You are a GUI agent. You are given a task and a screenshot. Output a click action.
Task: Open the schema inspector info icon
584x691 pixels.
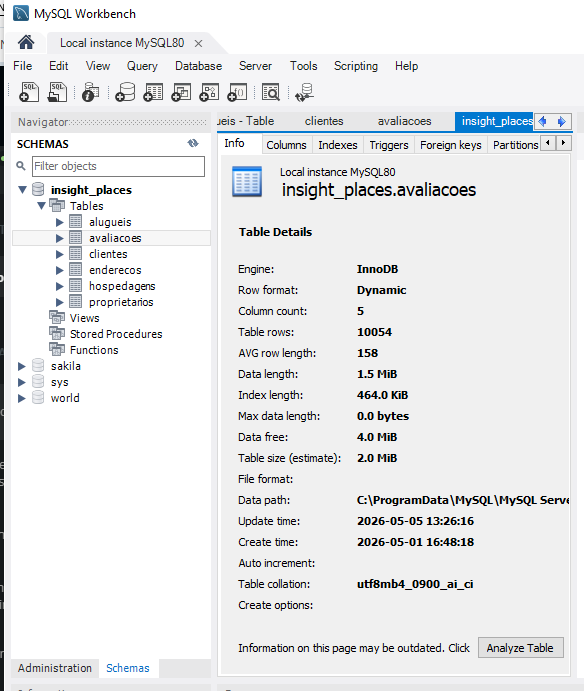tap(90, 92)
